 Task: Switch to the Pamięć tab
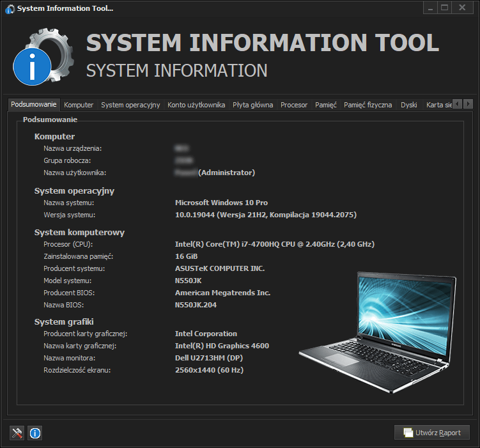click(x=326, y=105)
